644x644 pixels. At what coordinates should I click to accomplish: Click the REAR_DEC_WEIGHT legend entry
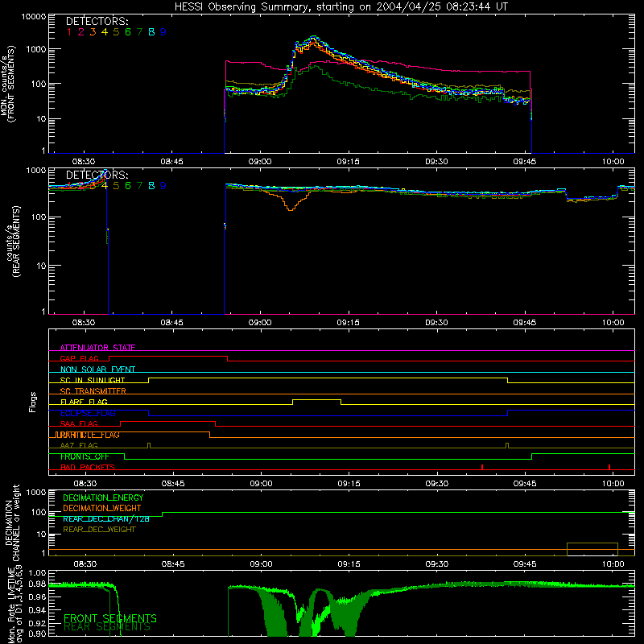click(x=99, y=530)
